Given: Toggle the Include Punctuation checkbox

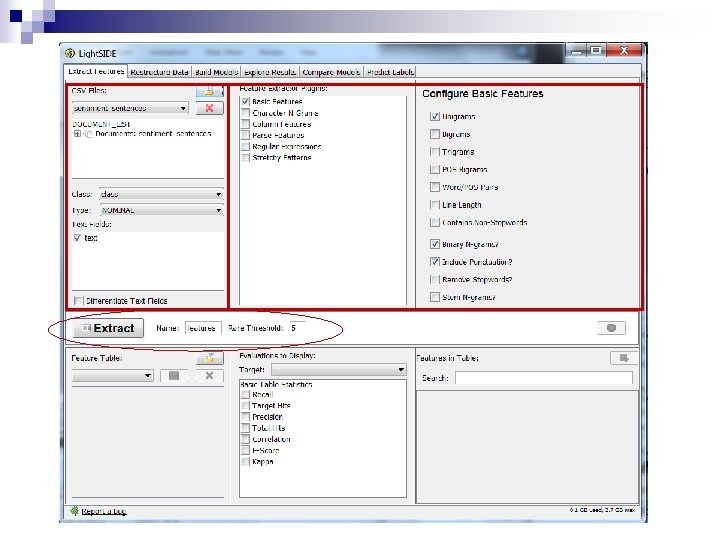Looking at the screenshot, I should [435, 262].
